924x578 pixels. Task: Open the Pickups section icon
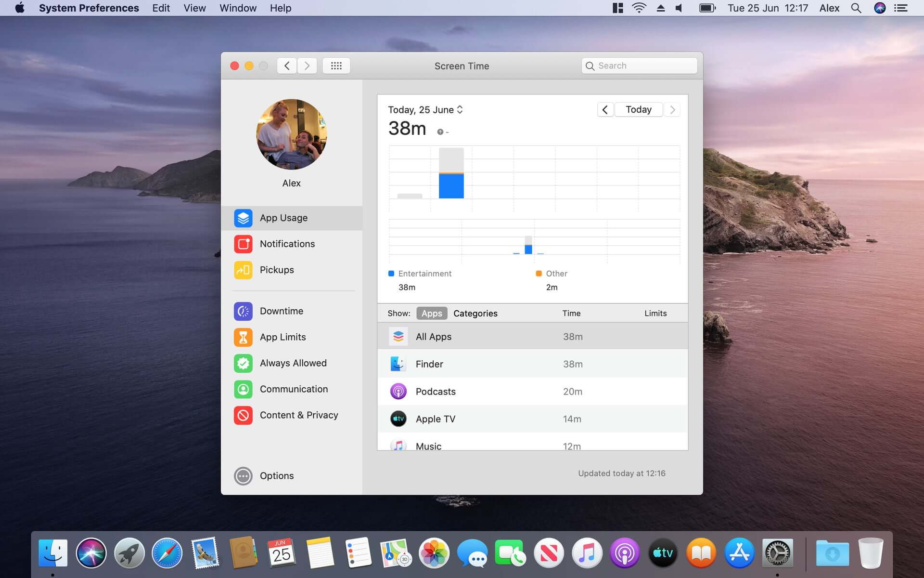[x=244, y=270]
